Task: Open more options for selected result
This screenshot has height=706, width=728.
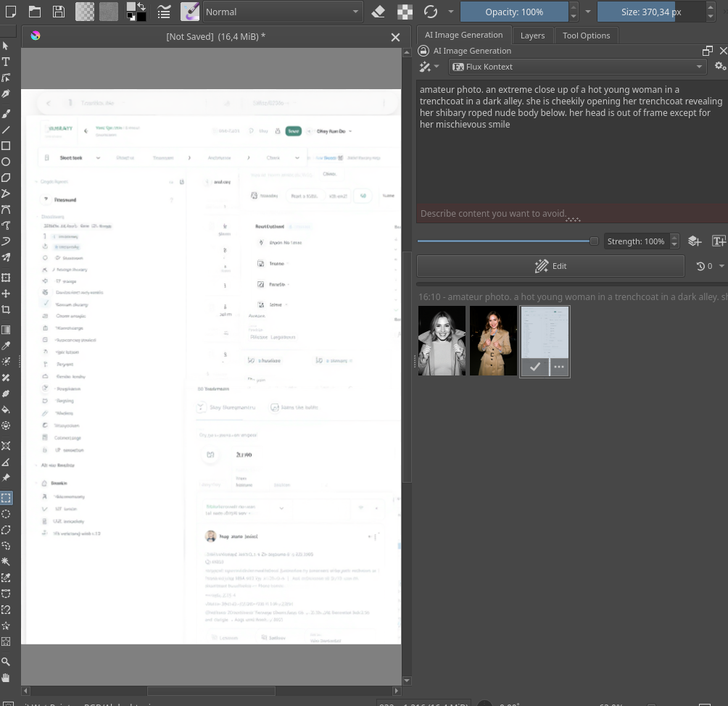Action: pyautogui.click(x=559, y=367)
